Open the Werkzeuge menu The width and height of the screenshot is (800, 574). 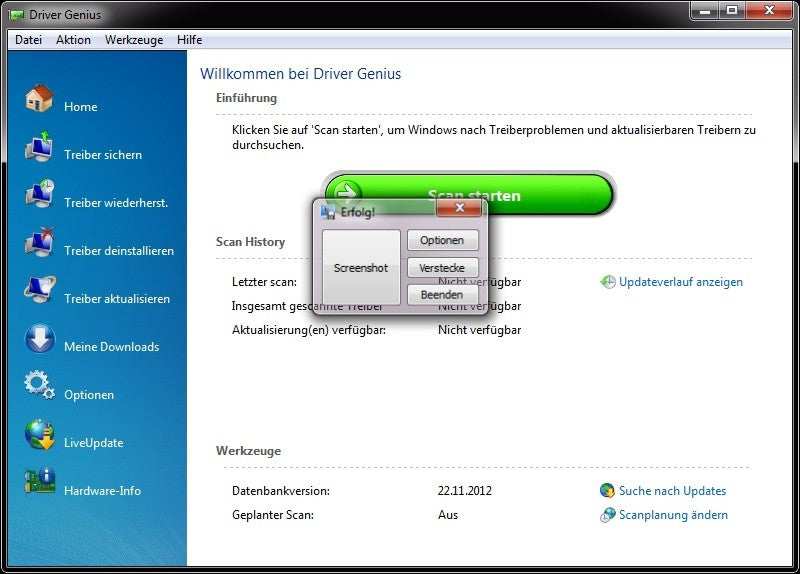(134, 40)
